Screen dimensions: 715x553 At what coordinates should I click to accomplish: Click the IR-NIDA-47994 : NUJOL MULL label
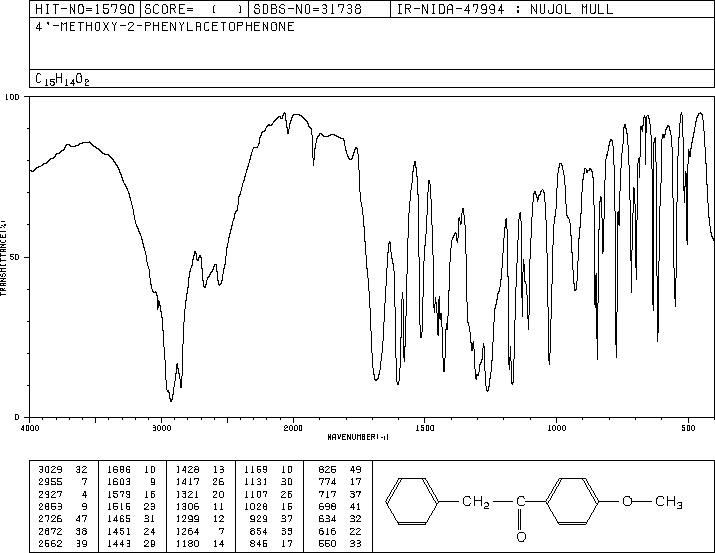click(505, 9)
